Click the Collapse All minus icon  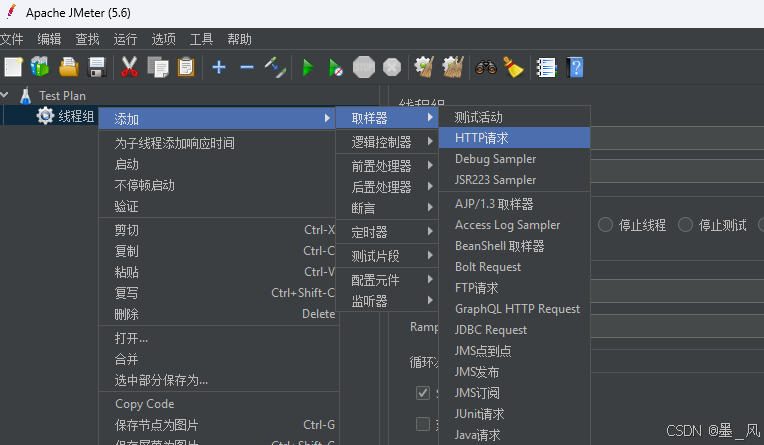(x=247, y=67)
